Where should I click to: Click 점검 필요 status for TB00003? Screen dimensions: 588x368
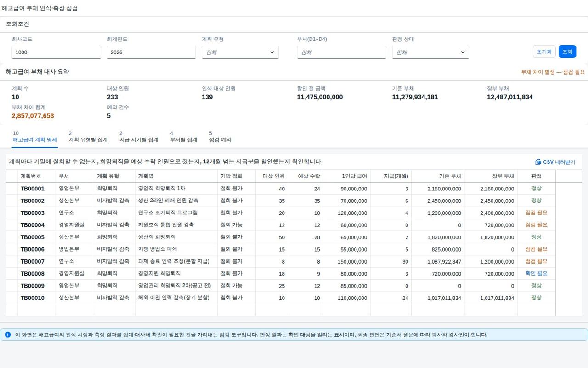[537, 213]
